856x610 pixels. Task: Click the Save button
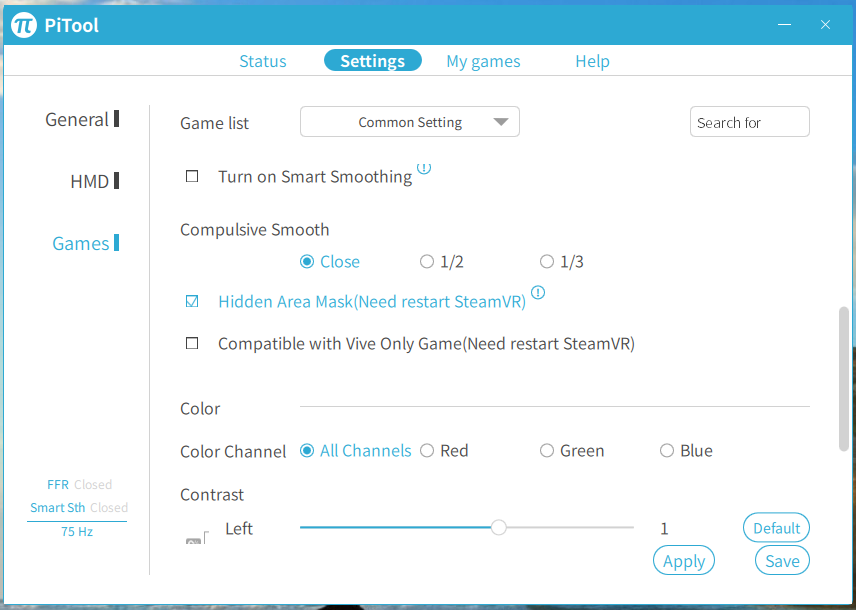782,561
